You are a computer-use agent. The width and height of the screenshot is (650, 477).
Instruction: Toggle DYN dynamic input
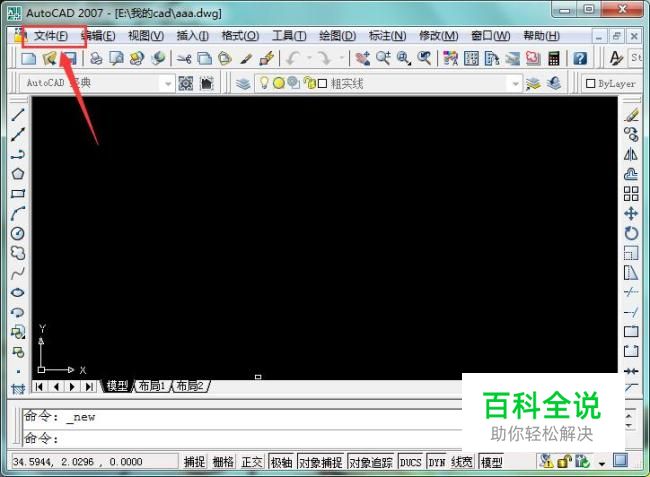(x=437, y=462)
